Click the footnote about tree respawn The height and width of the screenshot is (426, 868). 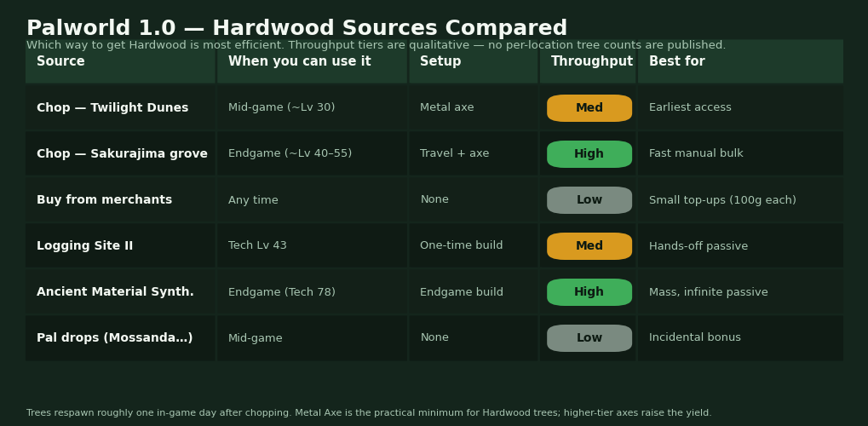click(369, 413)
